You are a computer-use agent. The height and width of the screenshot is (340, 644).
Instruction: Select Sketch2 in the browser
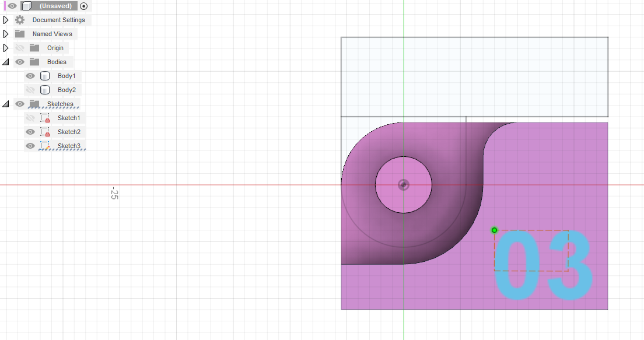(x=69, y=132)
